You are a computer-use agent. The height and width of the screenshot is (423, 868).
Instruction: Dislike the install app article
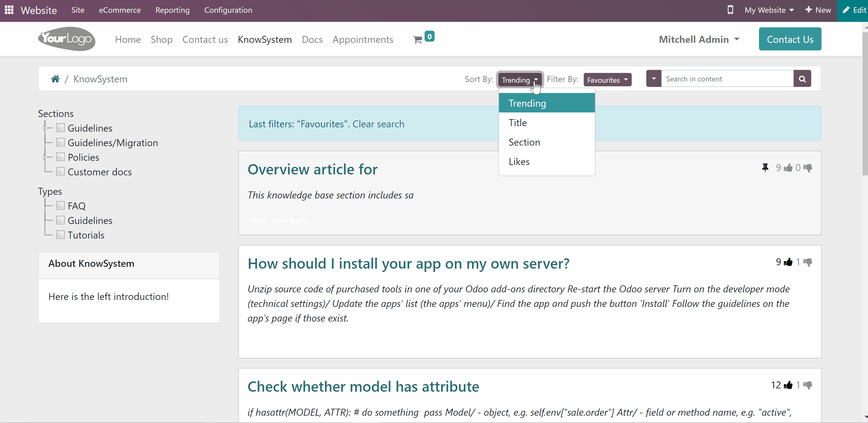pyautogui.click(x=808, y=262)
